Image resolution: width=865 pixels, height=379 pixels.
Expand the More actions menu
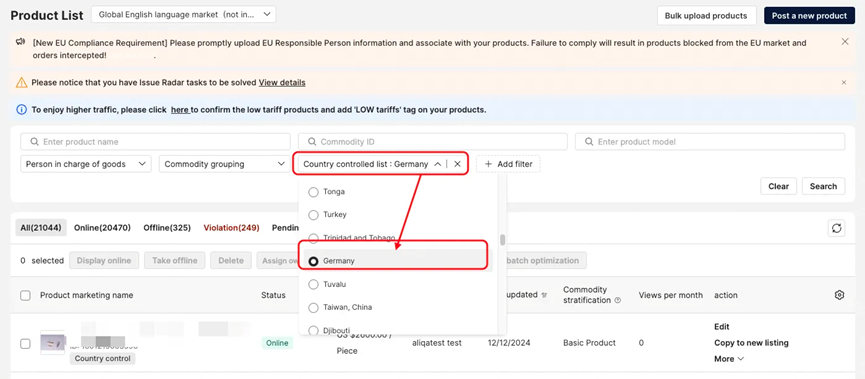[x=729, y=359]
